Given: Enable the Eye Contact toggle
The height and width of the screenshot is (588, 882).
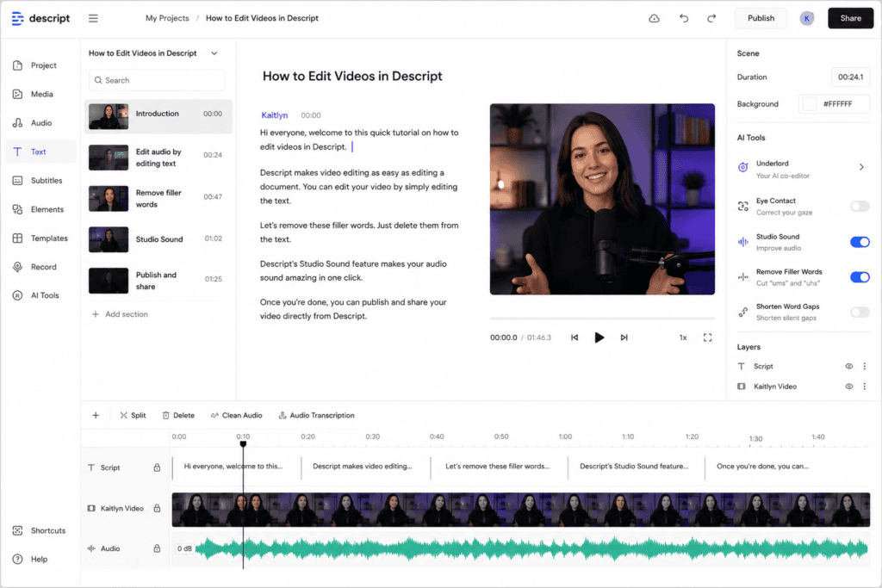Looking at the screenshot, I should [x=860, y=207].
